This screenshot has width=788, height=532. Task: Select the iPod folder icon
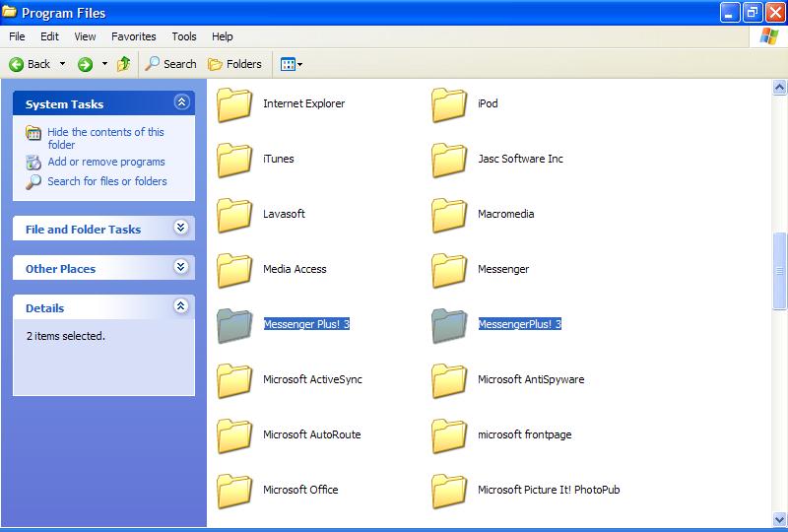449,104
